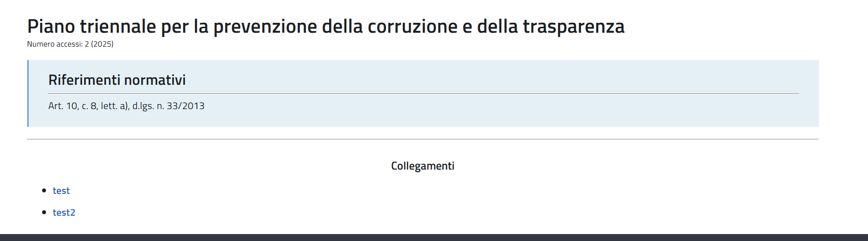
Task: Click "d.lgs." in the reference text
Action: tap(143, 106)
